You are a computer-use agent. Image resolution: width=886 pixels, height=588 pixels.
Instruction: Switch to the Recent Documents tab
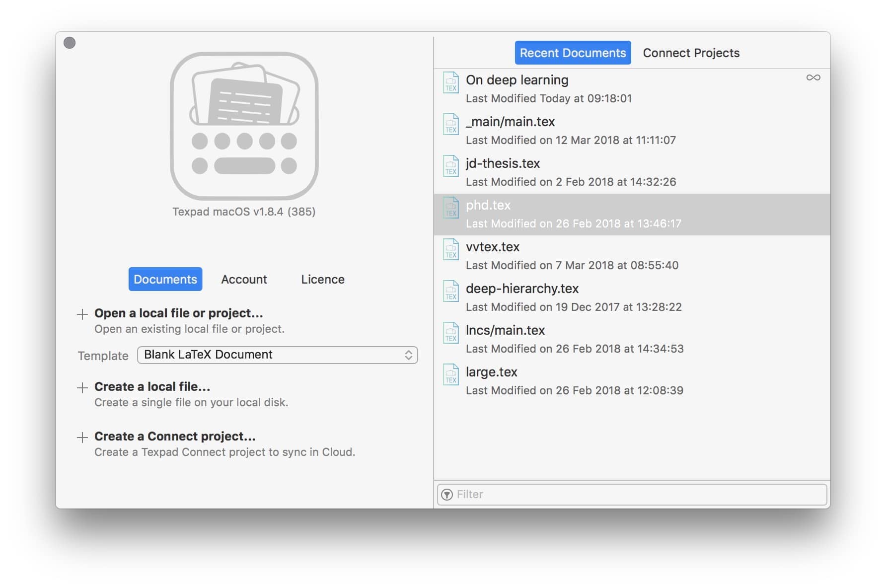[x=573, y=53]
